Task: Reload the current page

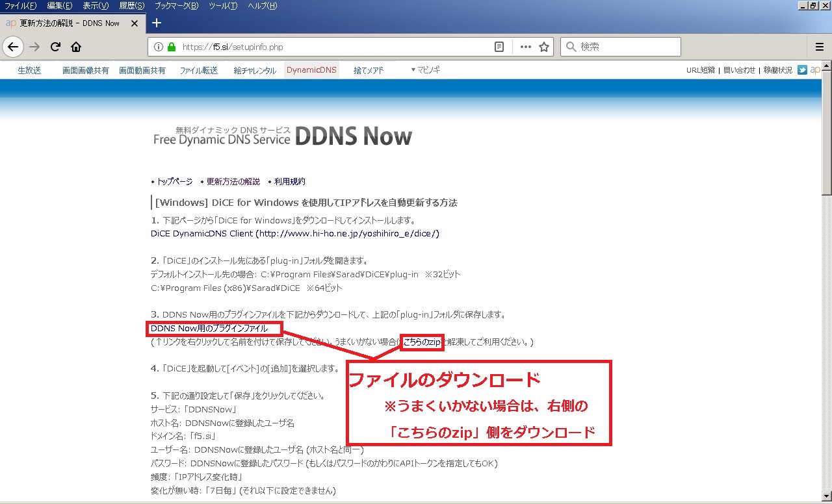Action: (x=56, y=47)
